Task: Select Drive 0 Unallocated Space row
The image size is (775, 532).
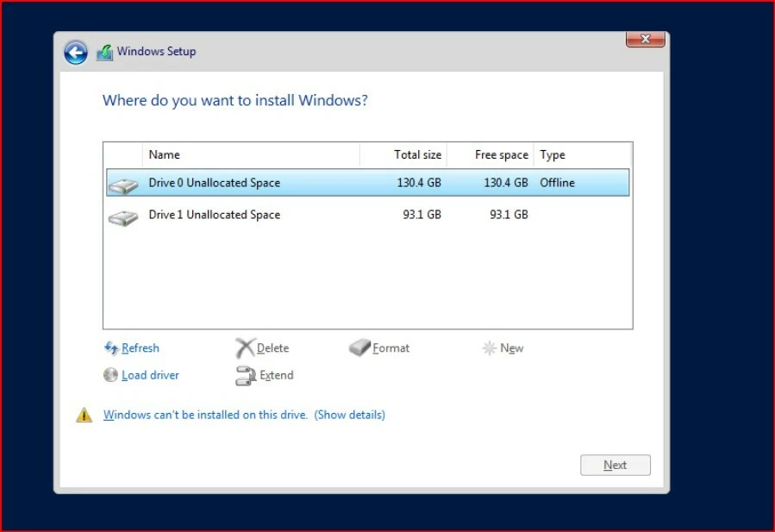Action: [x=368, y=183]
